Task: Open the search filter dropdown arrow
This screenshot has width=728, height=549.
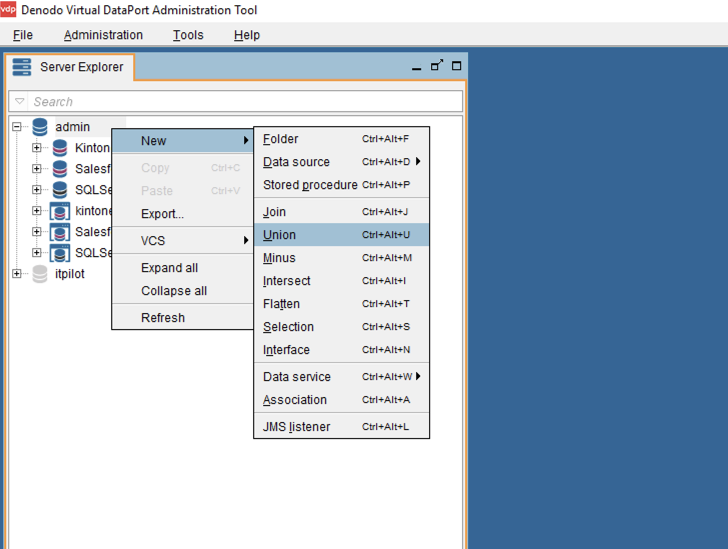Action: tap(20, 101)
